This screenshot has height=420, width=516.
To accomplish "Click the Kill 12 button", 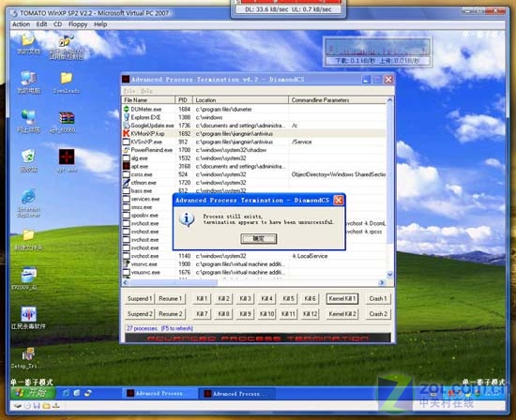I will tap(310, 314).
